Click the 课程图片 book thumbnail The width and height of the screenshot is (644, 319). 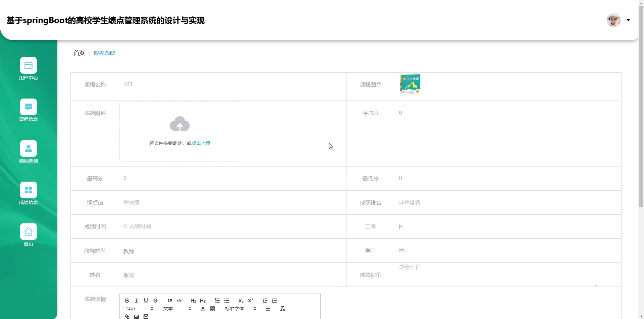coord(410,84)
